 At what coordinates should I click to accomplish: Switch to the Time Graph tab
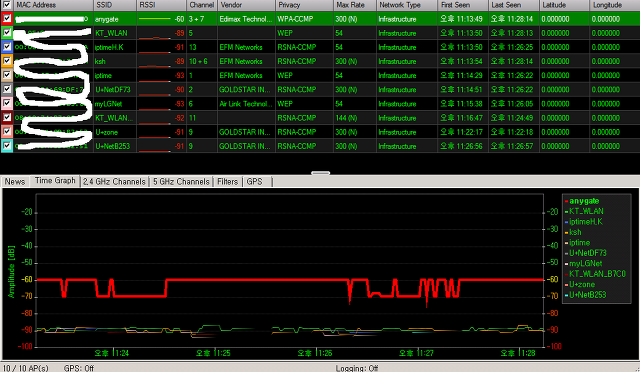point(55,180)
